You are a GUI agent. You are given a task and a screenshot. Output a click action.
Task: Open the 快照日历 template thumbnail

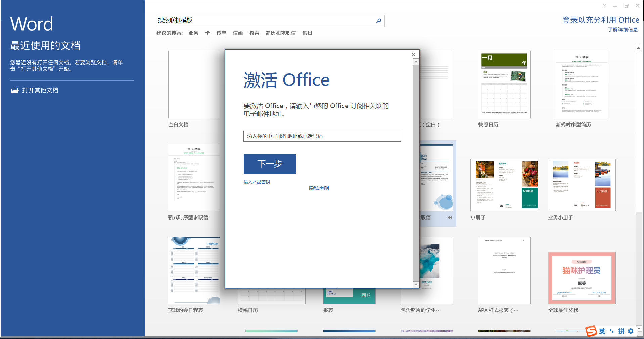click(x=504, y=85)
